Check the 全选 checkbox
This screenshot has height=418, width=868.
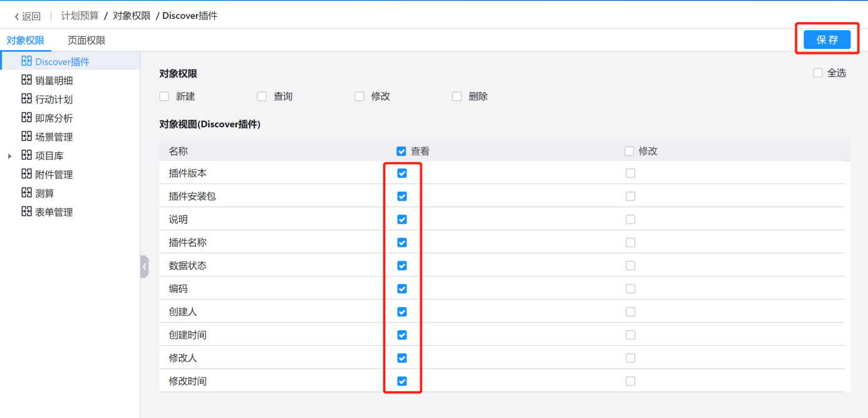pos(818,73)
